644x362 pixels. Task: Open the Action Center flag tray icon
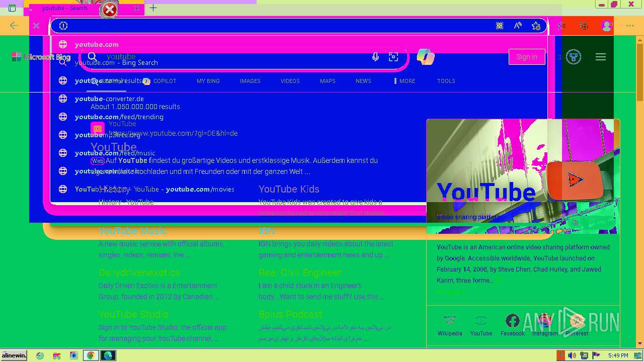tap(596, 355)
